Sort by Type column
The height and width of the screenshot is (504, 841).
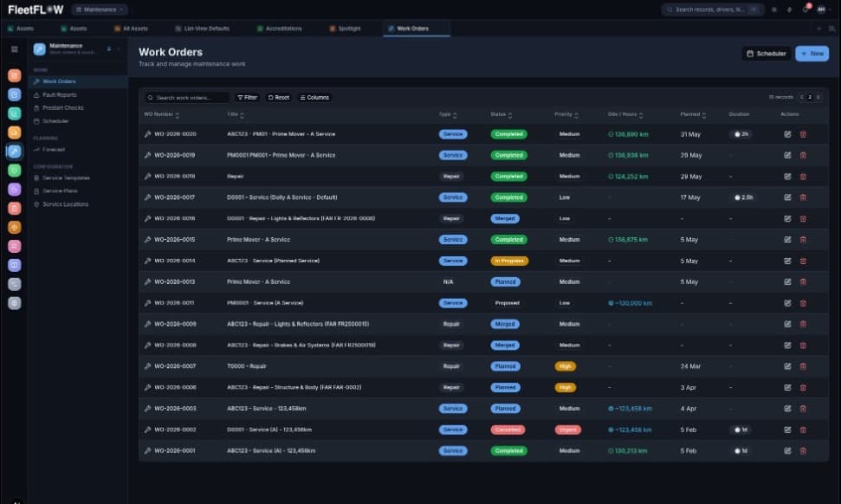coord(448,114)
